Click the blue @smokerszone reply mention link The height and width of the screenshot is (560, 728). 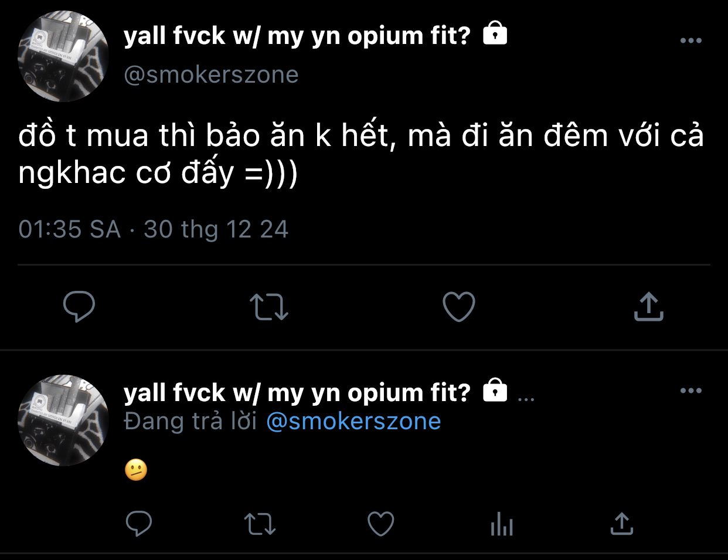pos(353,422)
